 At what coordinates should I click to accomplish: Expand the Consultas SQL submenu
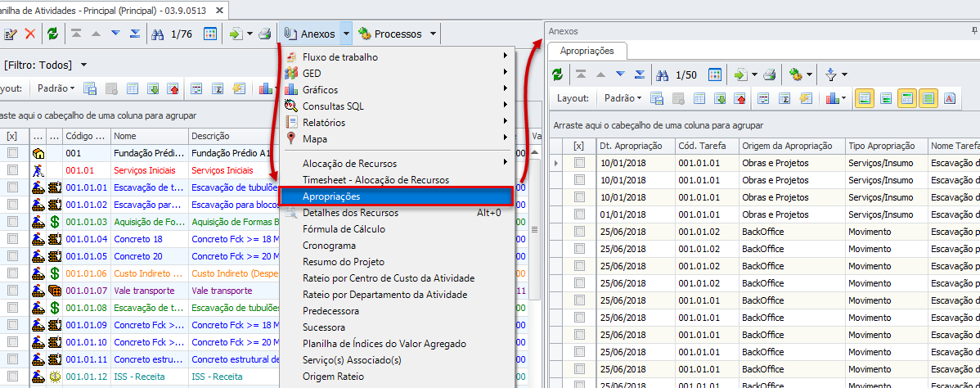coord(398,106)
